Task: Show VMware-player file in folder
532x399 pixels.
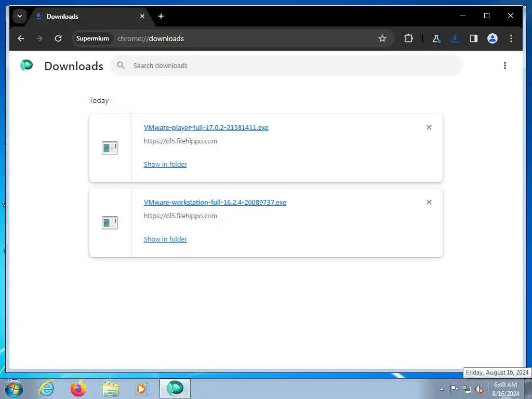Action: (165, 164)
